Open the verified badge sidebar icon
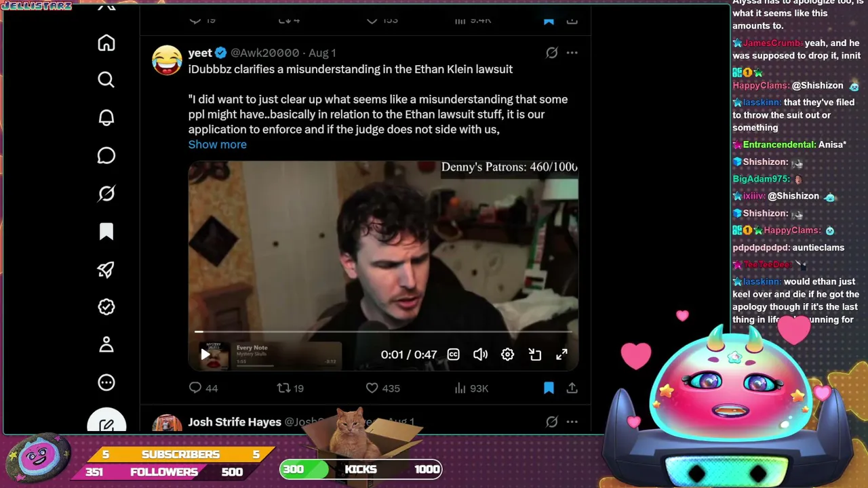Viewport: 868px width, 488px height. (x=106, y=307)
